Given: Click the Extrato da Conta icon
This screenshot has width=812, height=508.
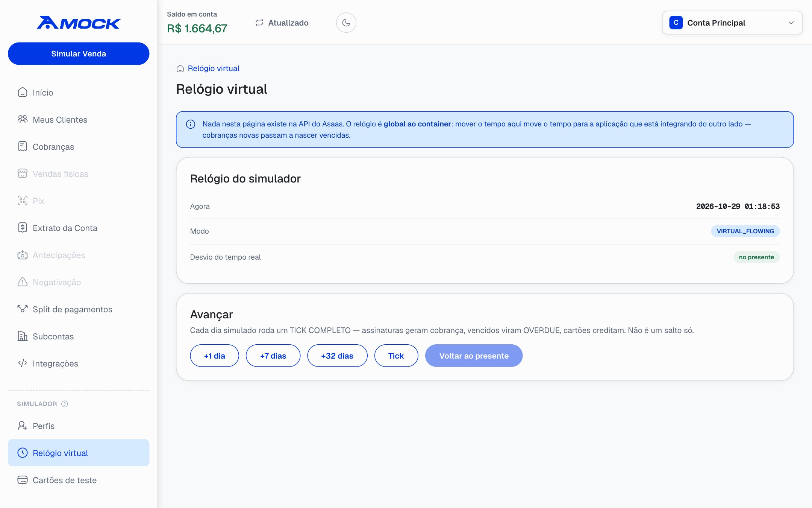Looking at the screenshot, I should [x=23, y=228].
